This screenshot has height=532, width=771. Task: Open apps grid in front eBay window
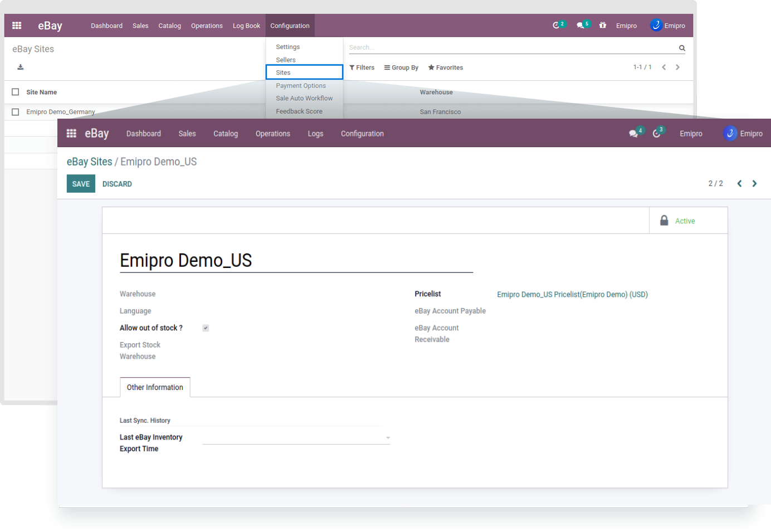click(71, 134)
